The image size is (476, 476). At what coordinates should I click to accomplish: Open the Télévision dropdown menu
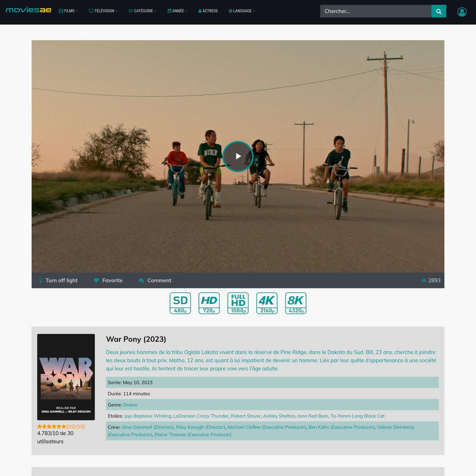coord(103,11)
